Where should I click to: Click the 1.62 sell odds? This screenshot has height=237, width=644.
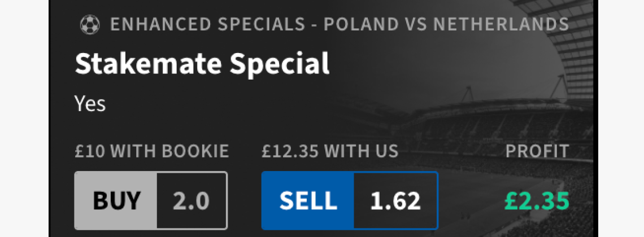pyautogui.click(x=395, y=201)
